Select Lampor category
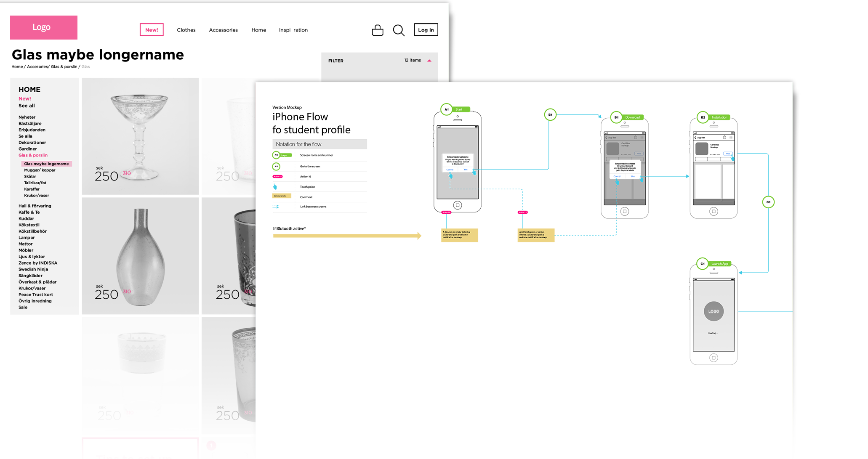868x459 pixels. (27, 238)
